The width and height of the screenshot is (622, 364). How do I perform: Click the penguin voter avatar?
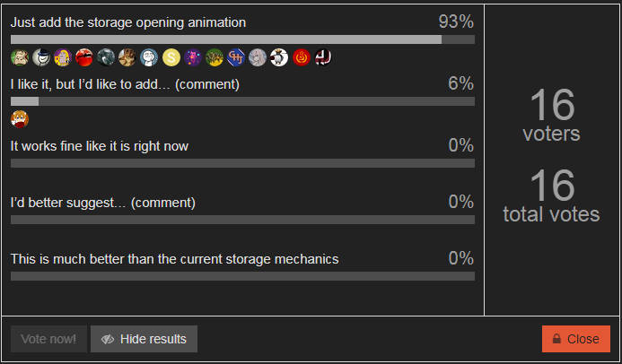pos(279,58)
